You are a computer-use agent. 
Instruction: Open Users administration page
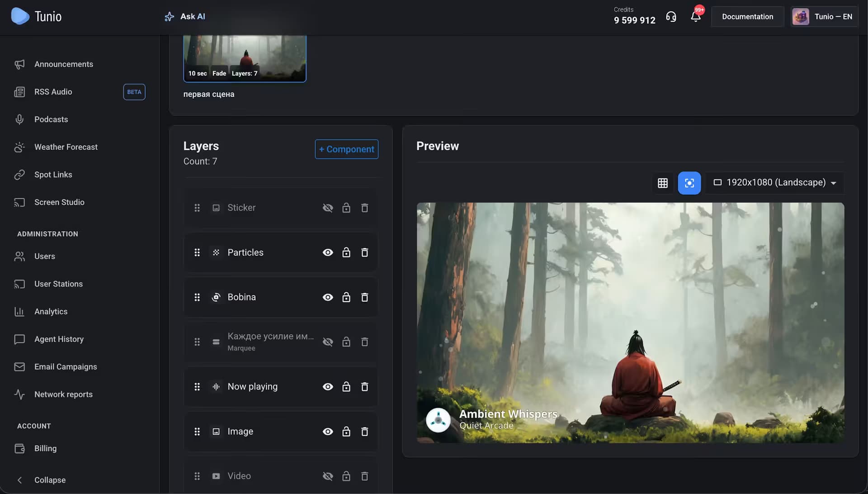45,256
